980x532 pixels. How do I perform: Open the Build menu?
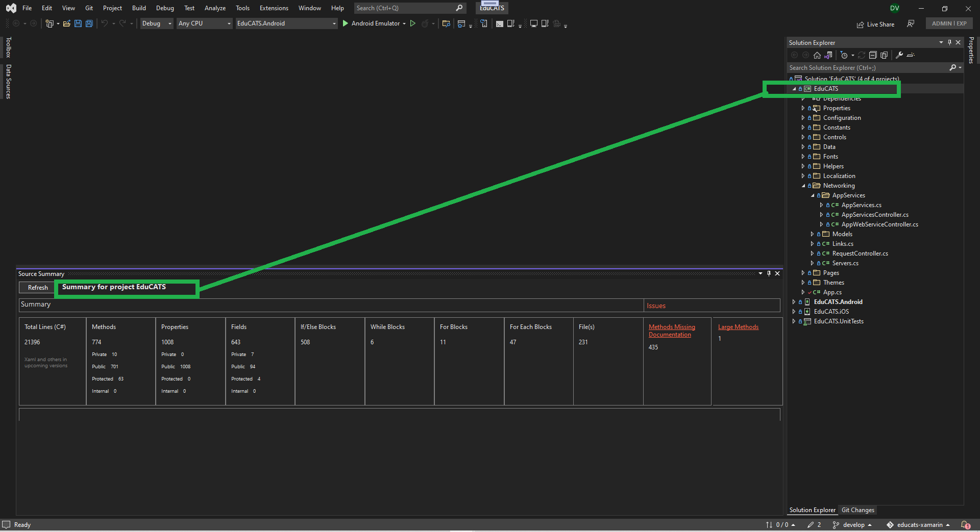pos(139,8)
